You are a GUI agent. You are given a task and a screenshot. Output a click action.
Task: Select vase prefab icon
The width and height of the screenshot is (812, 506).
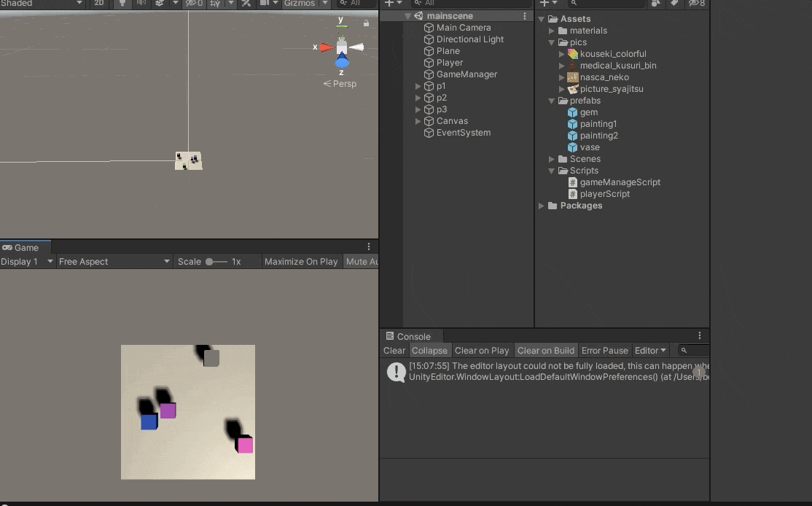tap(572, 147)
